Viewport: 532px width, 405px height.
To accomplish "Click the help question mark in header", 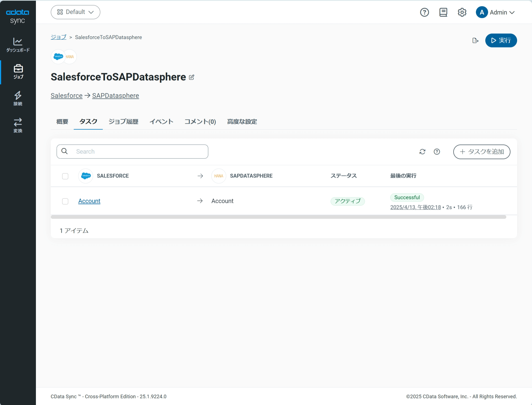I will [x=424, y=12].
